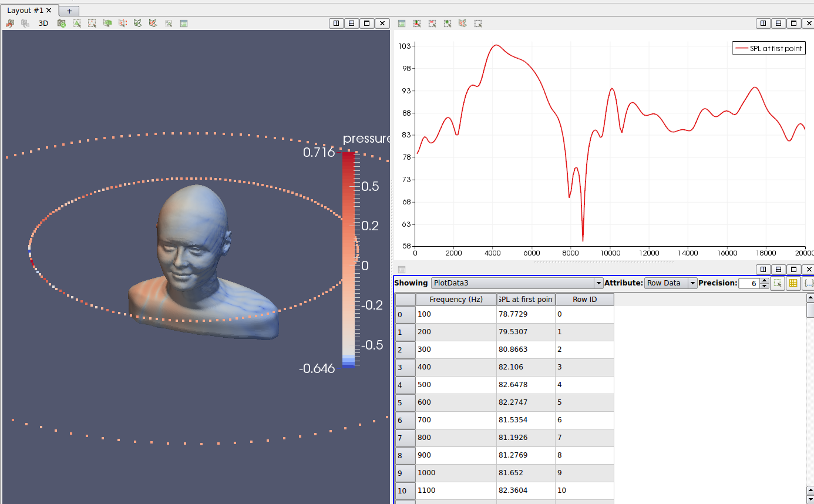Click the frequency cell 1100
This screenshot has width=814, height=504.
pyautogui.click(x=456, y=490)
